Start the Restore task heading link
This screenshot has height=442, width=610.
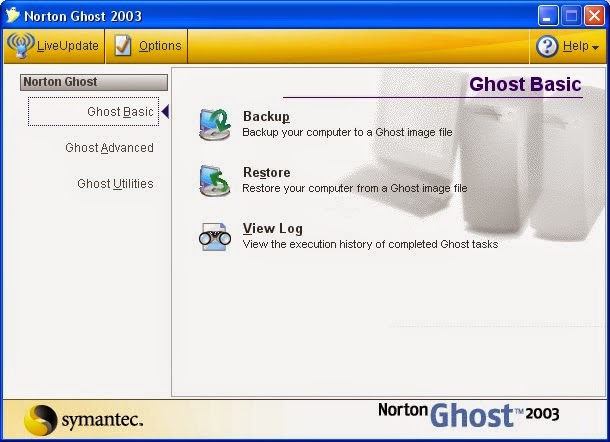(266, 172)
